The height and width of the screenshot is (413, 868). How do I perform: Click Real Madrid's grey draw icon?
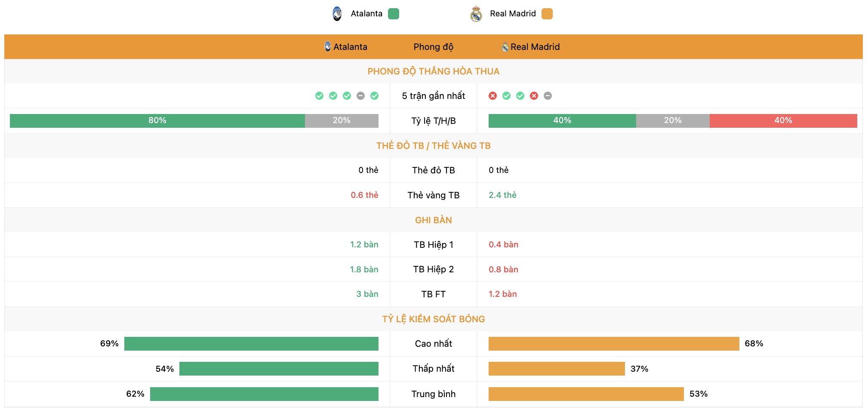pyautogui.click(x=548, y=96)
